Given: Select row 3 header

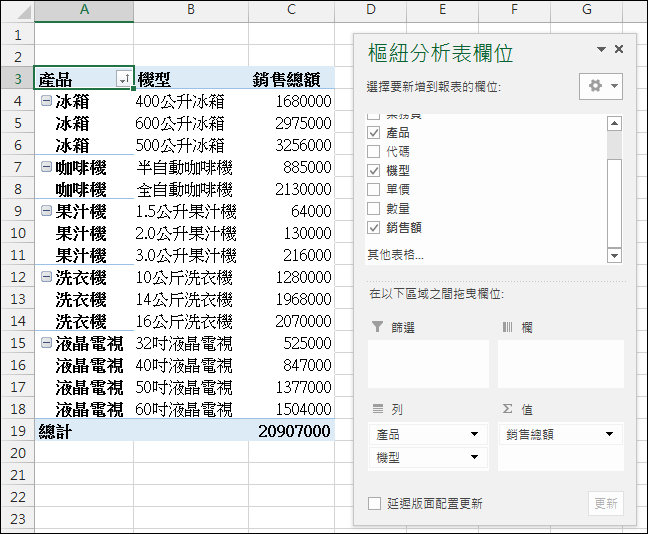Looking at the screenshot, I should click(x=17, y=79).
